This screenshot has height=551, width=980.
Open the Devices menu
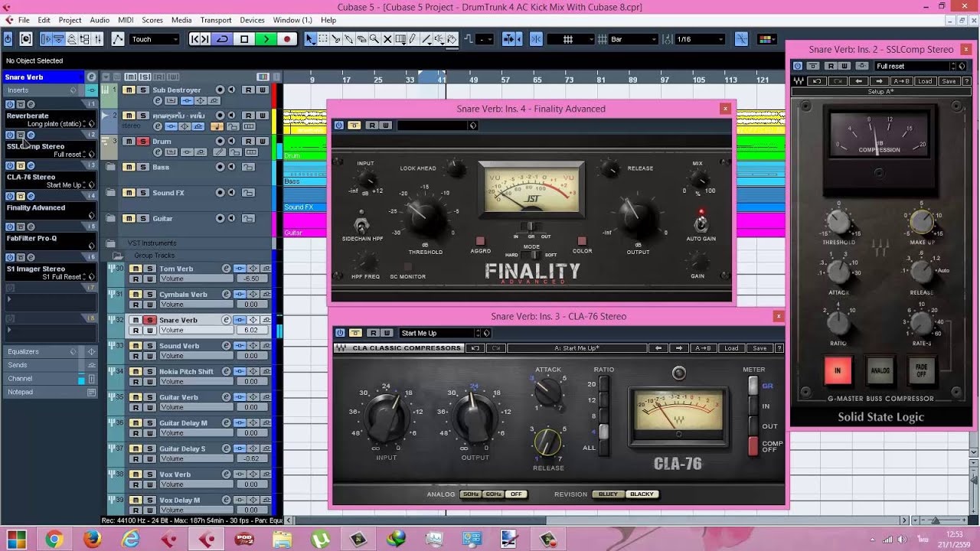click(x=252, y=20)
